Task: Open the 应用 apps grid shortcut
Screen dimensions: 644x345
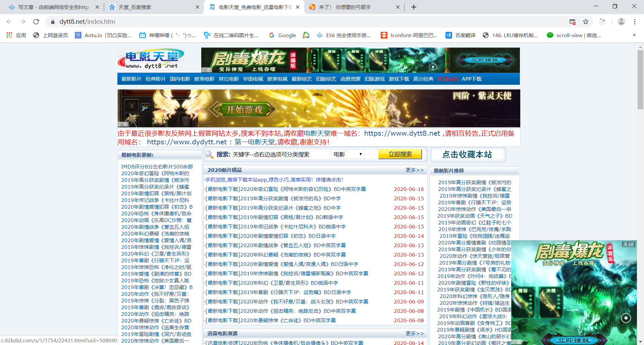Action: (x=16, y=35)
